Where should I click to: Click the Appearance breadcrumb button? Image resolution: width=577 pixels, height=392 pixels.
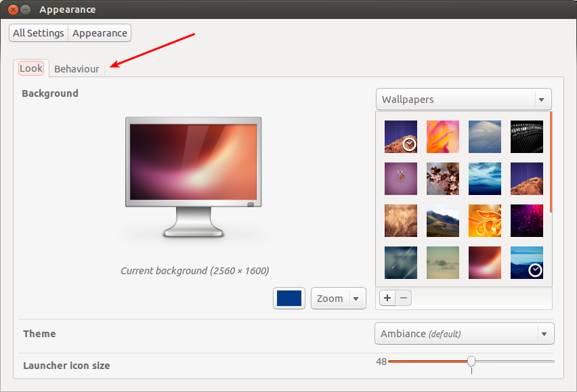coord(100,33)
